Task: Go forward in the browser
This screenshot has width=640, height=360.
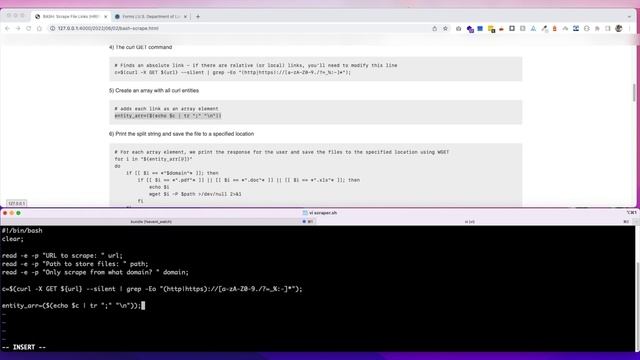Action: (x=18, y=29)
